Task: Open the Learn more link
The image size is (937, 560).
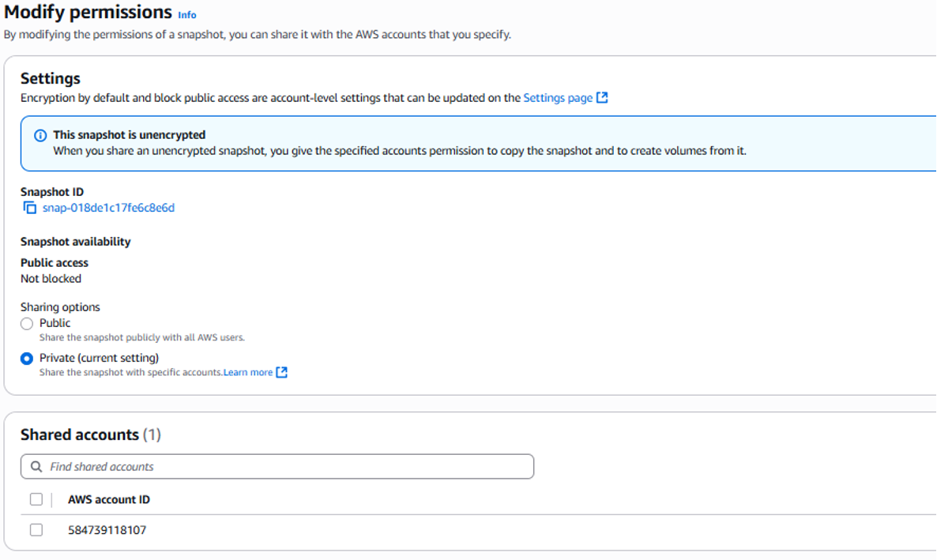Action: point(248,373)
